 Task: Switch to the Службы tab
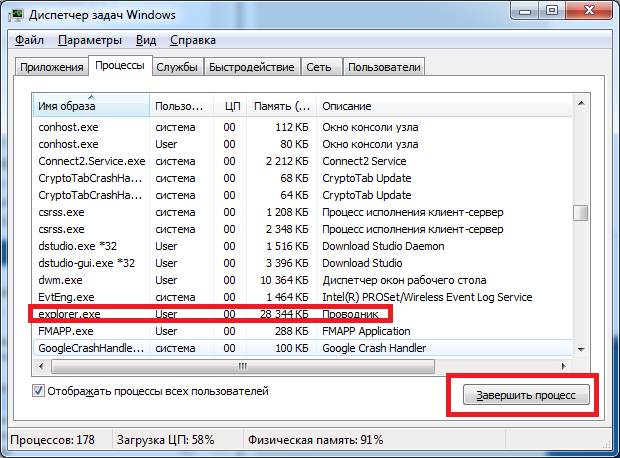(177, 67)
